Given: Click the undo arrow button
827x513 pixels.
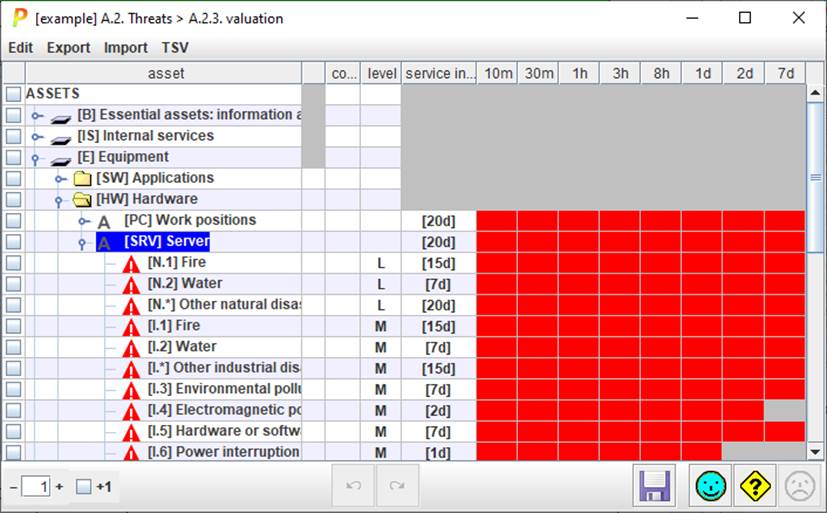Looking at the screenshot, I should (x=353, y=486).
